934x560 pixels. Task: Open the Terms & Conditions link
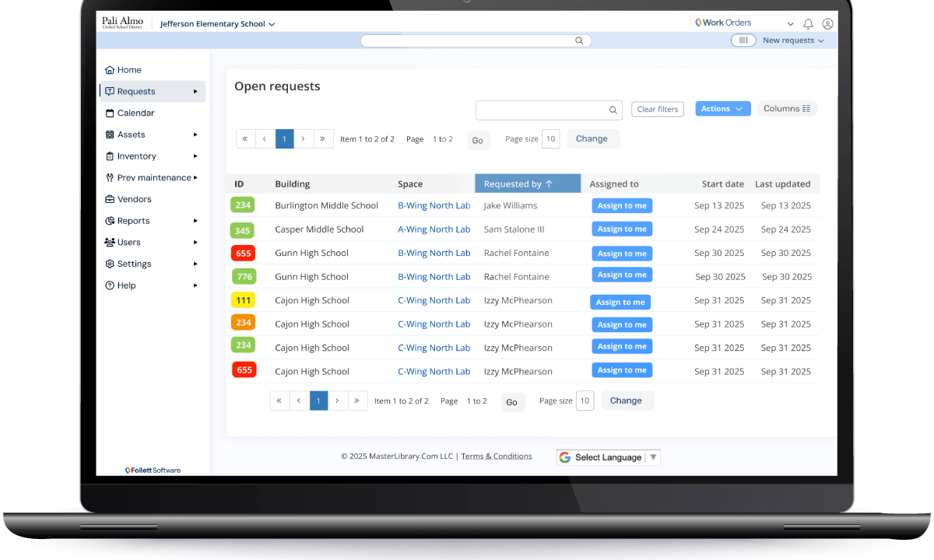coord(497,457)
